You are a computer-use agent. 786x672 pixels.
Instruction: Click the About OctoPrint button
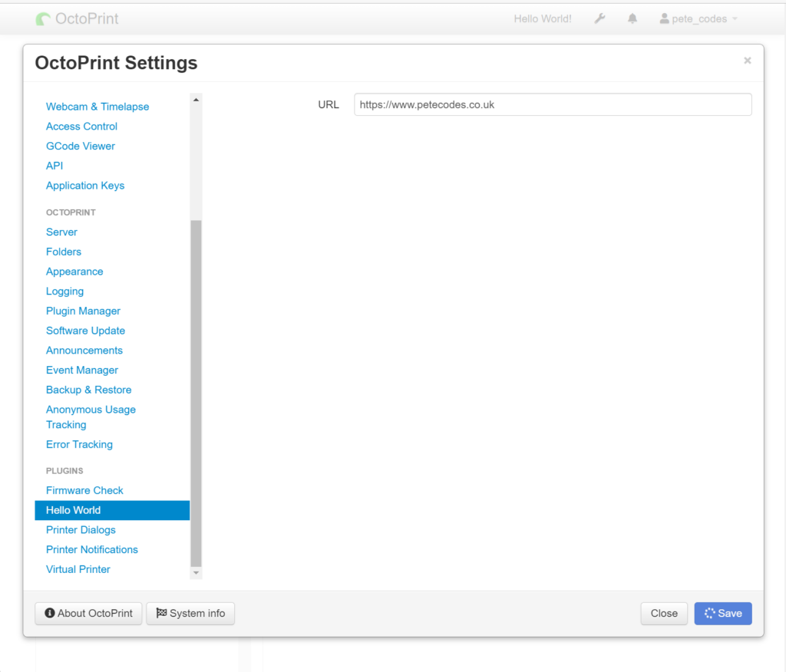pos(89,614)
